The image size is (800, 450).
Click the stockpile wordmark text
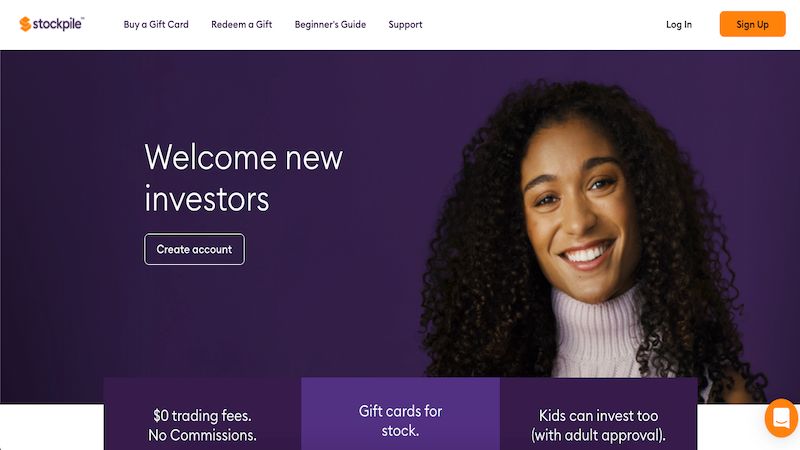(x=57, y=24)
